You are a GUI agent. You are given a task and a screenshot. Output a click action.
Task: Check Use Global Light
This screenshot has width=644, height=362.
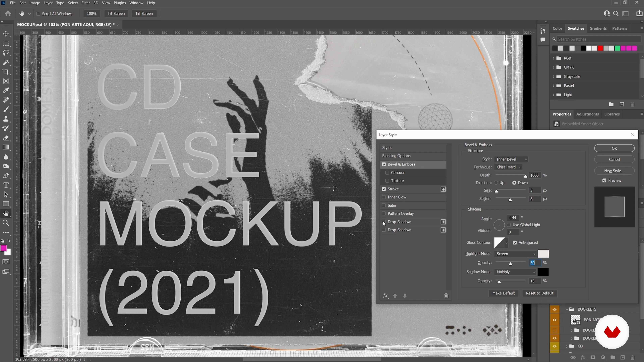coord(509,225)
